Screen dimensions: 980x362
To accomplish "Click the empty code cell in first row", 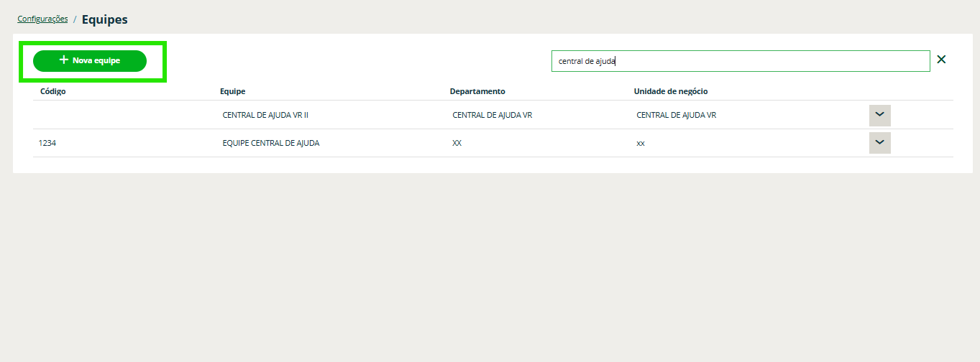I will coord(108,115).
